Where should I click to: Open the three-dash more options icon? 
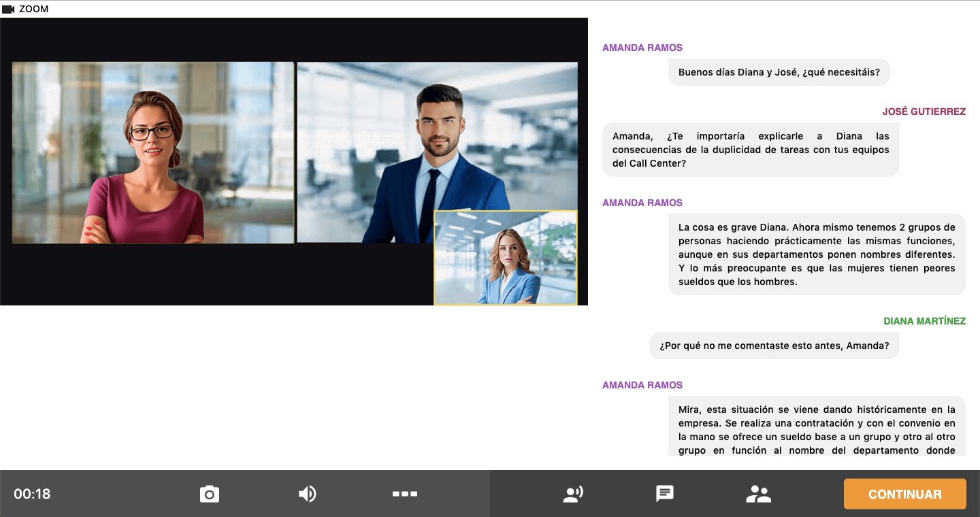coord(405,494)
